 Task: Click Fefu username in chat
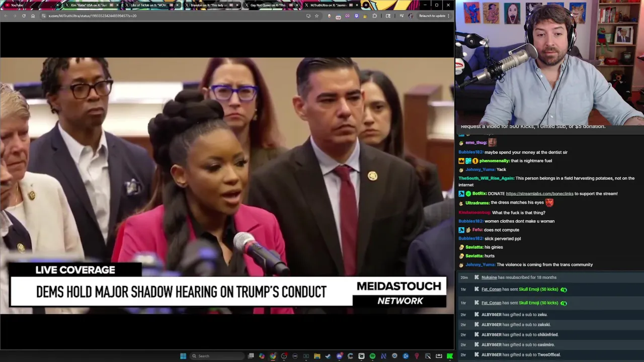(477, 230)
